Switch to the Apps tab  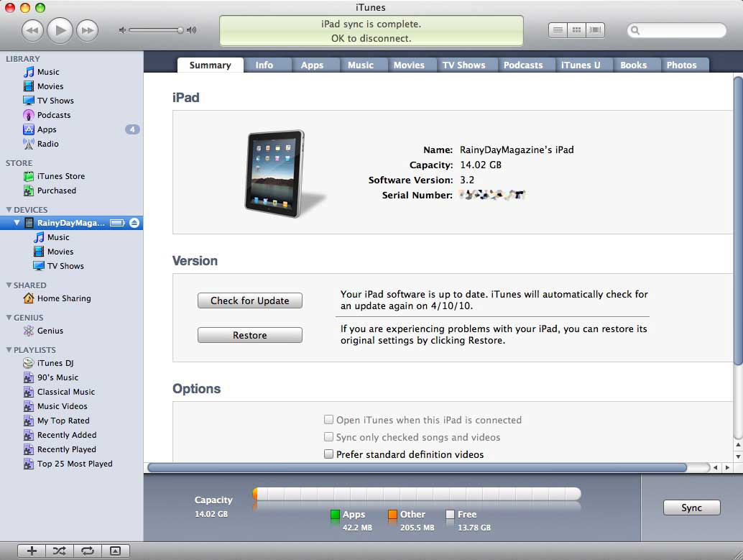[x=313, y=65]
